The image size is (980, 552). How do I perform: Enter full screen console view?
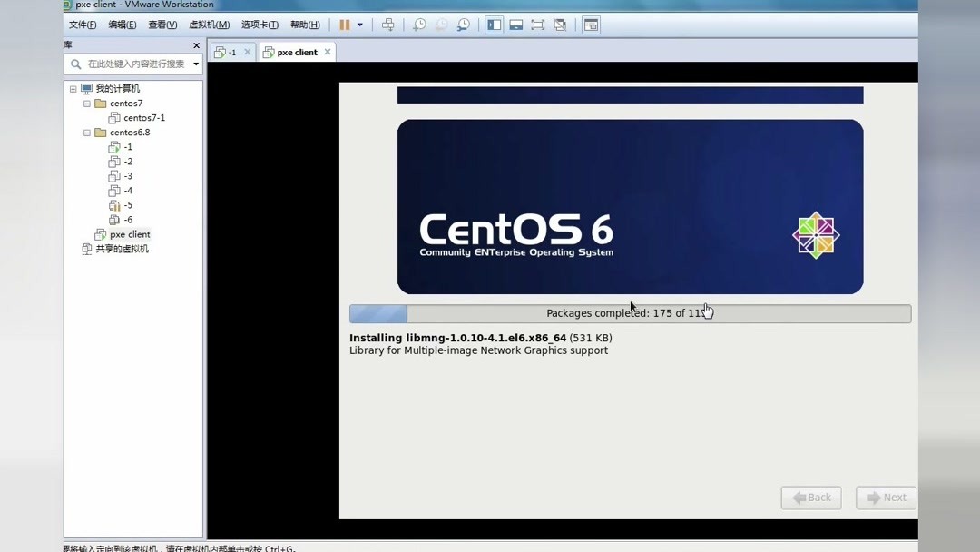click(x=538, y=25)
